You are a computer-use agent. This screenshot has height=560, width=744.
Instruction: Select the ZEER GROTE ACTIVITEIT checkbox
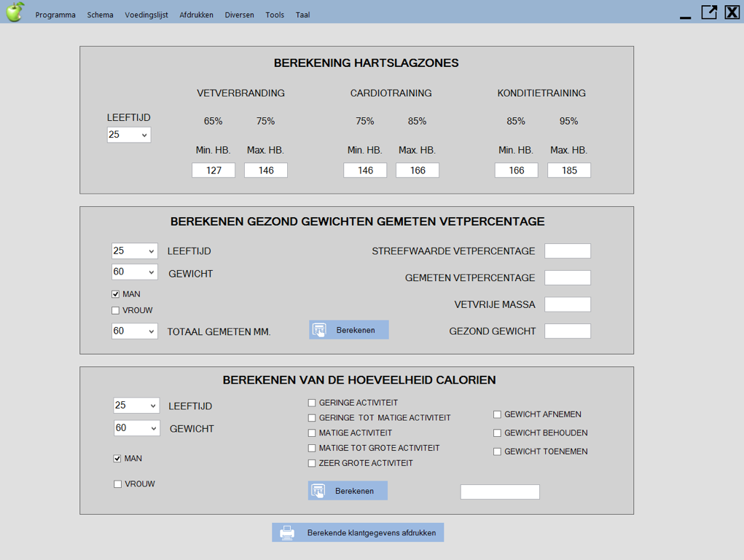pos(312,463)
